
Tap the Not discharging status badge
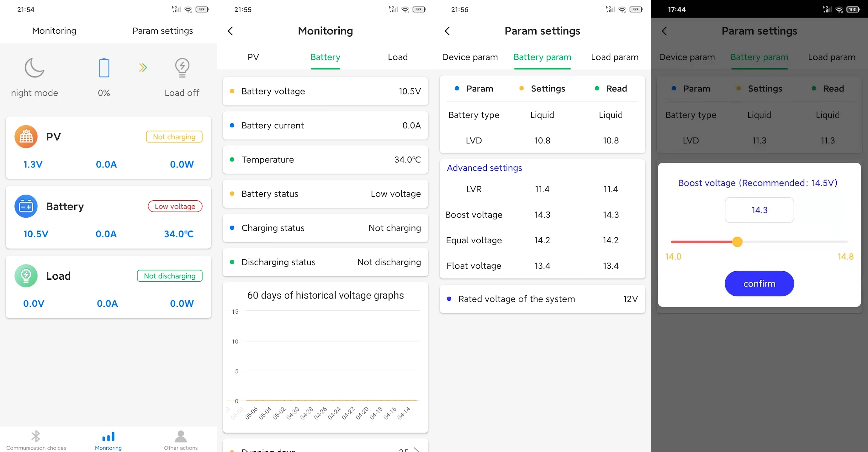[170, 276]
